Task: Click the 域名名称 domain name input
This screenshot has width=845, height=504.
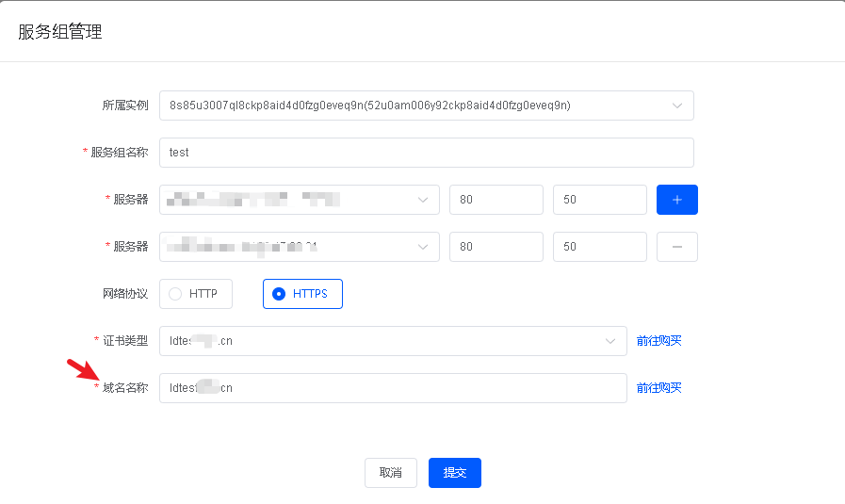Action: pos(393,388)
